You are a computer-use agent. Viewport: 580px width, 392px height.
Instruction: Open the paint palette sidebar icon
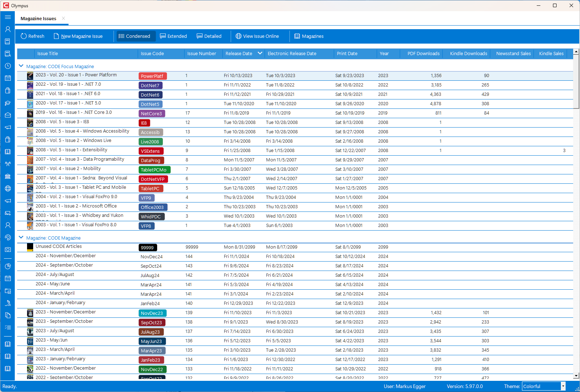[x=8, y=237]
